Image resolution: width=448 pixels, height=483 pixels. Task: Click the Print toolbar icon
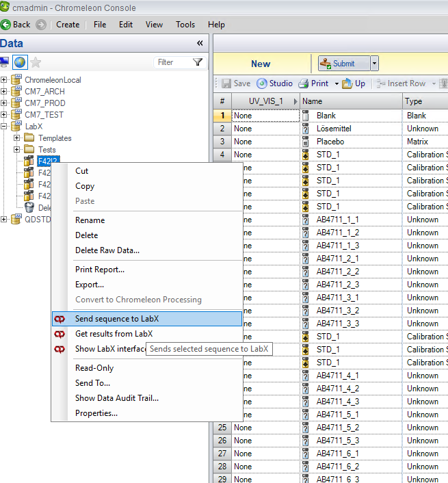point(303,83)
